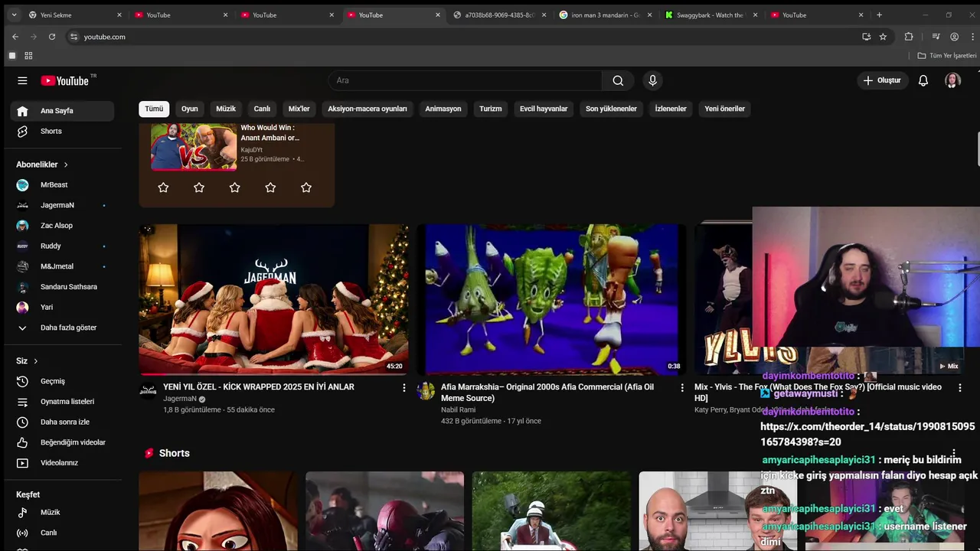Select the Yeni öneriler chip

pos(724,109)
